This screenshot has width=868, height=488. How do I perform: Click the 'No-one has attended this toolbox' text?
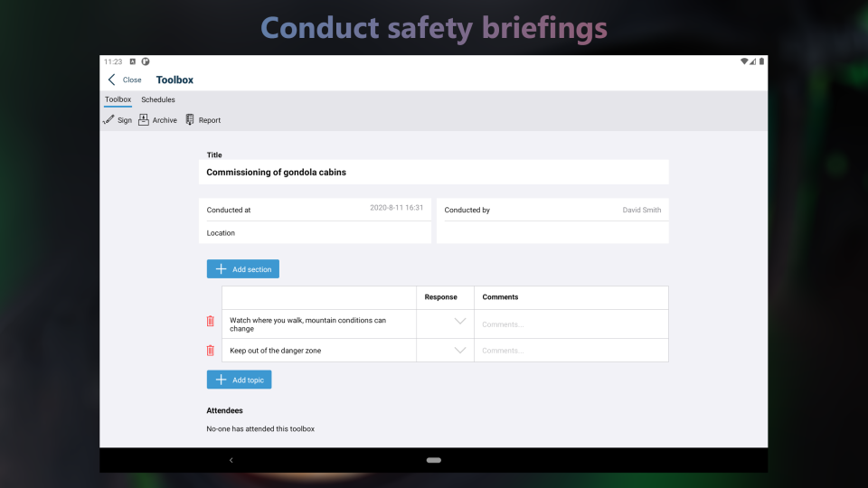[x=260, y=428]
